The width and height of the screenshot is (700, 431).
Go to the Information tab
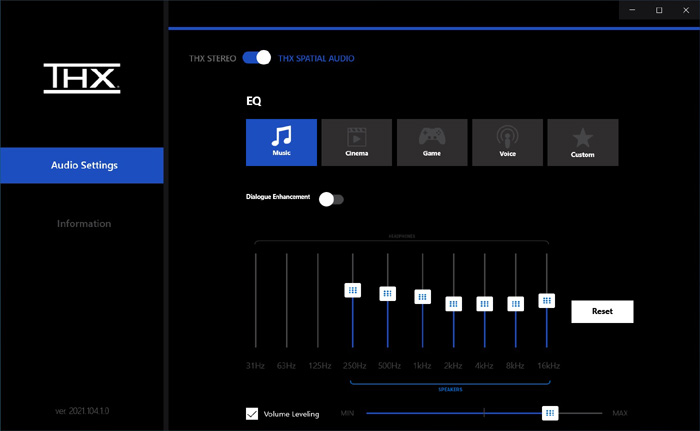coord(84,223)
